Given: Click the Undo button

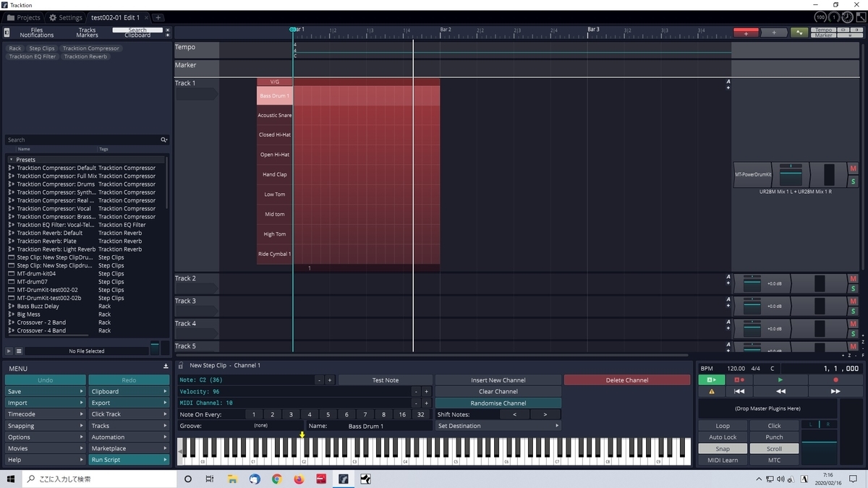Looking at the screenshot, I should point(45,380).
